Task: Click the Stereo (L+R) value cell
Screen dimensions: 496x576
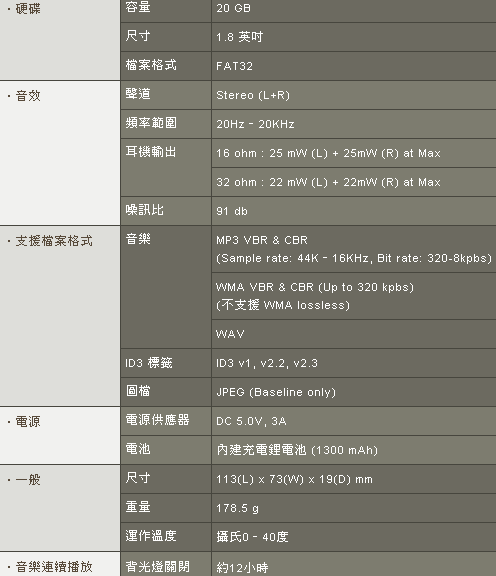Action: 354,95
